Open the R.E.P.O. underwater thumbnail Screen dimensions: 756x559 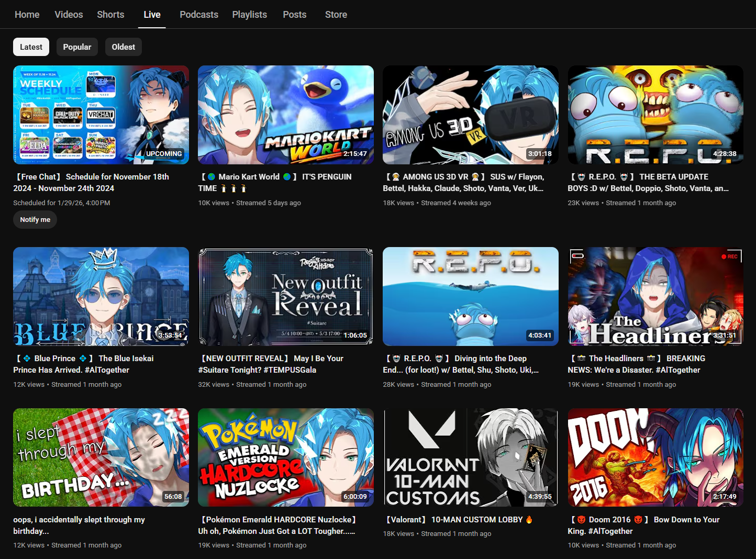pyautogui.click(x=471, y=296)
